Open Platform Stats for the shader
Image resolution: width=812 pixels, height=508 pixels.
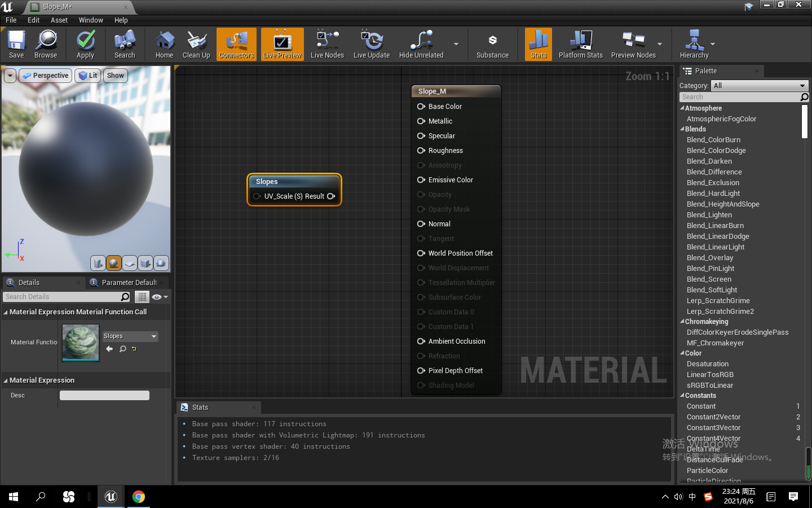581,44
